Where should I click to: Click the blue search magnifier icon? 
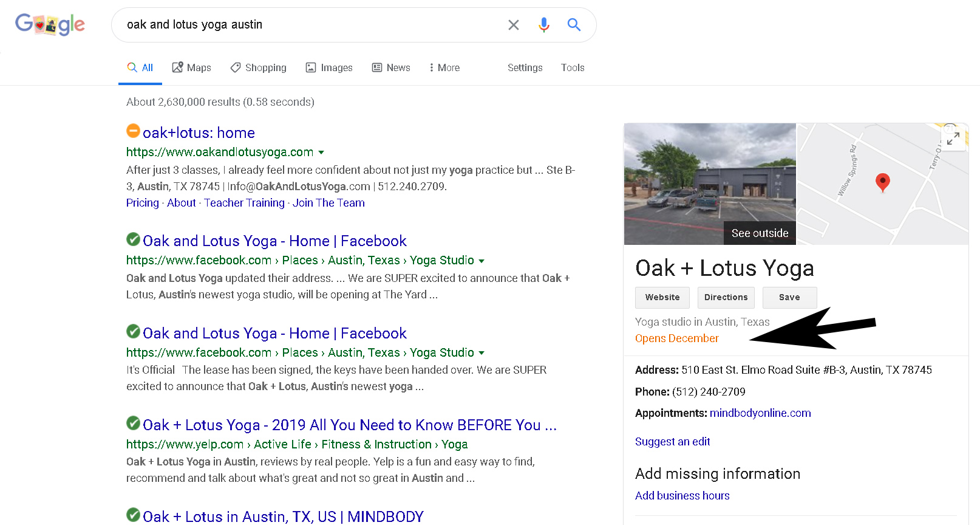pyautogui.click(x=574, y=25)
